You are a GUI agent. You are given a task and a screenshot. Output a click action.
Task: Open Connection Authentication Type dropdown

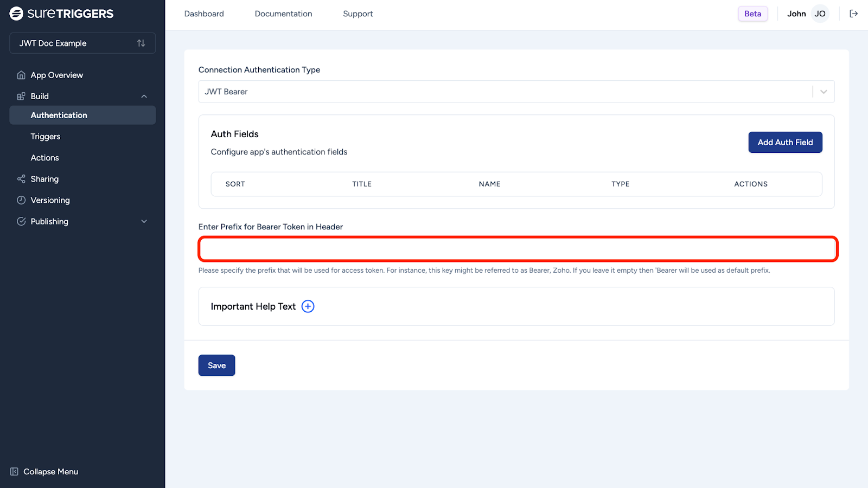tap(515, 92)
